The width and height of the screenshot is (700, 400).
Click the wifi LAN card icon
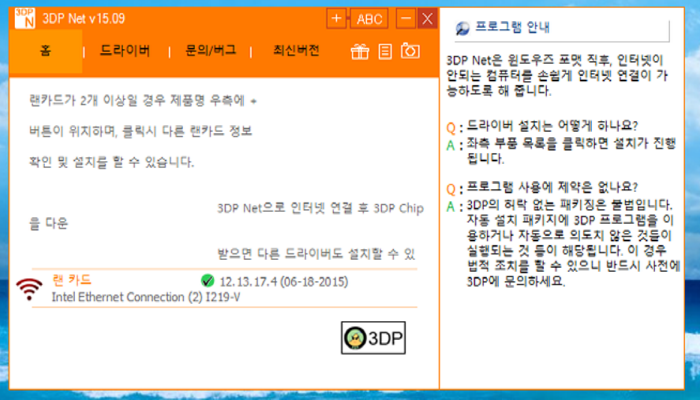pos(29,289)
